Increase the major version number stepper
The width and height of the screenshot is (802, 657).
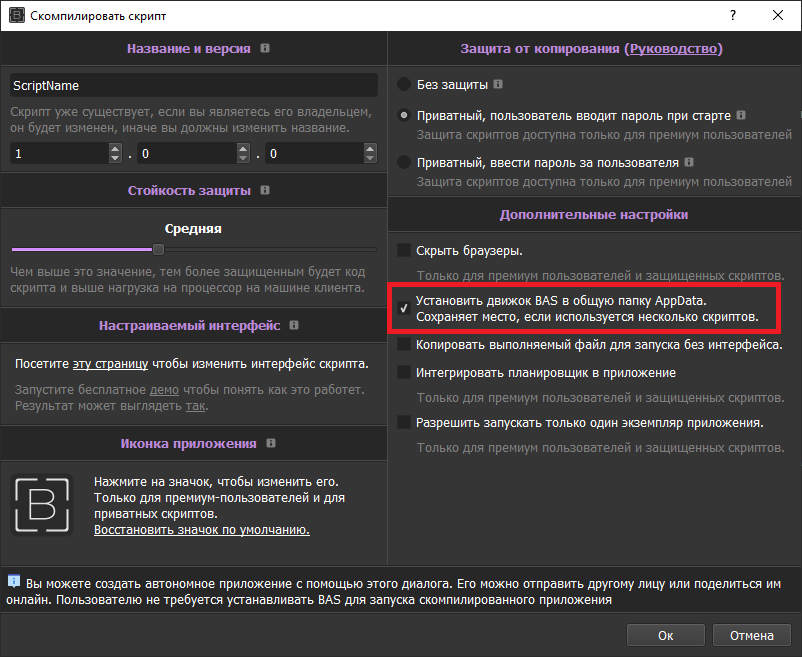pyautogui.click(x=115, y=148)
